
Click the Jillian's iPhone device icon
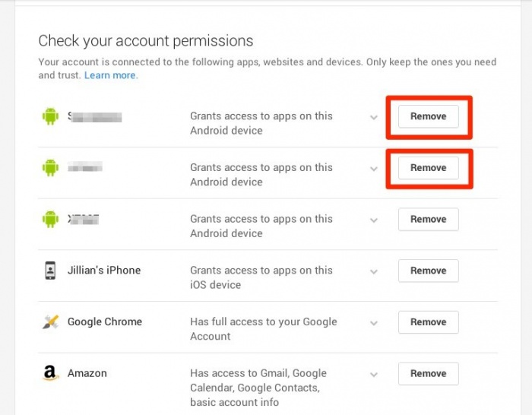50,271
